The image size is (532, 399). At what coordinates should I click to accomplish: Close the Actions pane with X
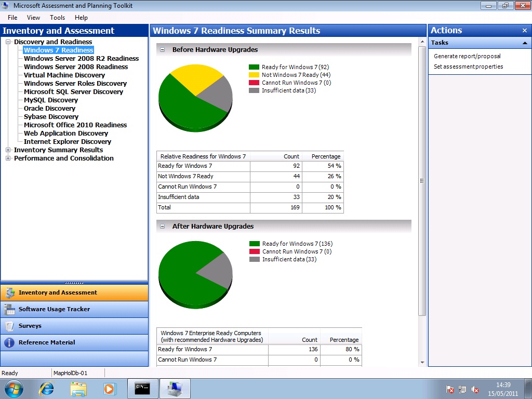(x=525, y=31)
